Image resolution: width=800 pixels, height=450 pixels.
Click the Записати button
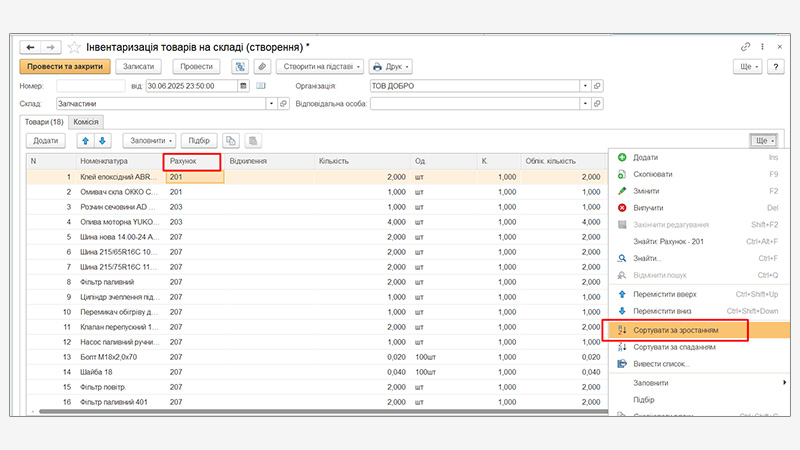(138, 67)
